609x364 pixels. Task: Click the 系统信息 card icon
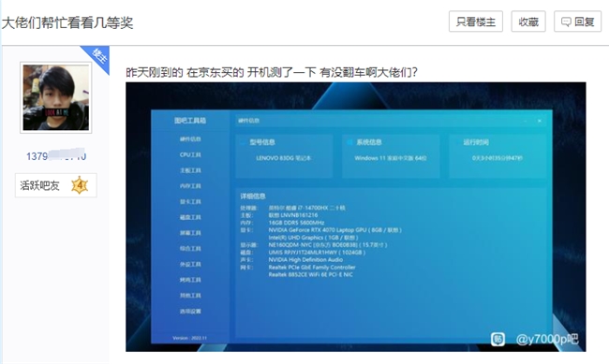(349, 142)
